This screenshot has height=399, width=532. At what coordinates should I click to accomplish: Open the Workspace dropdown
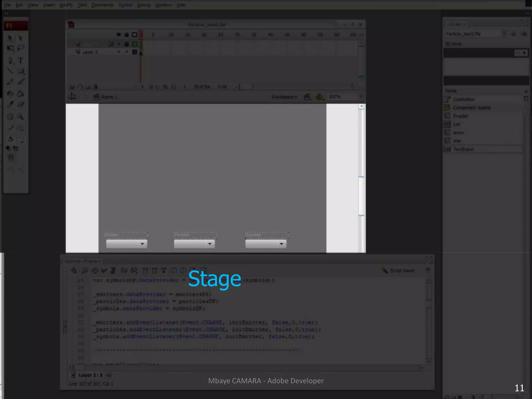pos(284,97)
